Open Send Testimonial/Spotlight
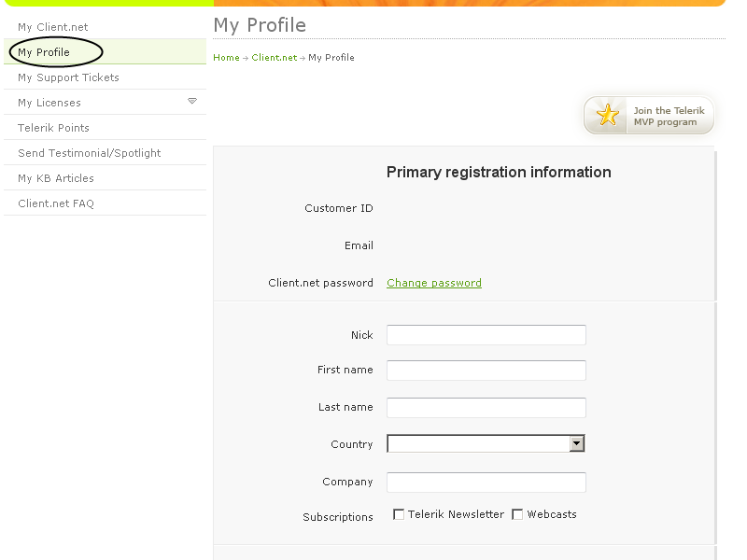Viewport: 747px width, 560px height. [x=89, y=153]
